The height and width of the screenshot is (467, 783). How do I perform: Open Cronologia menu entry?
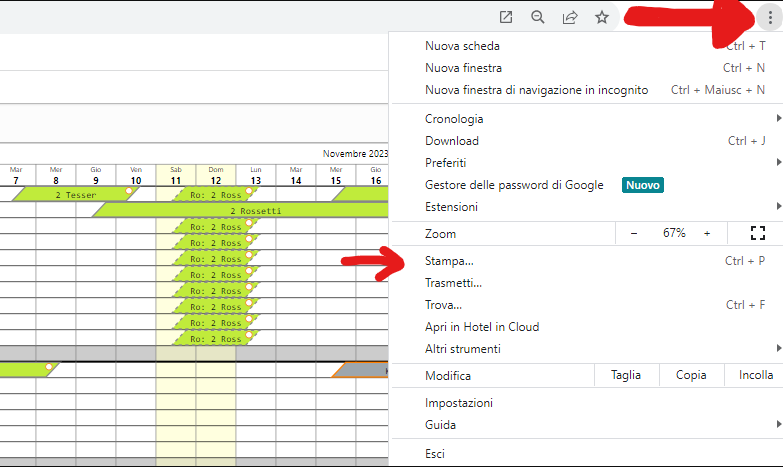click(454, 119)
